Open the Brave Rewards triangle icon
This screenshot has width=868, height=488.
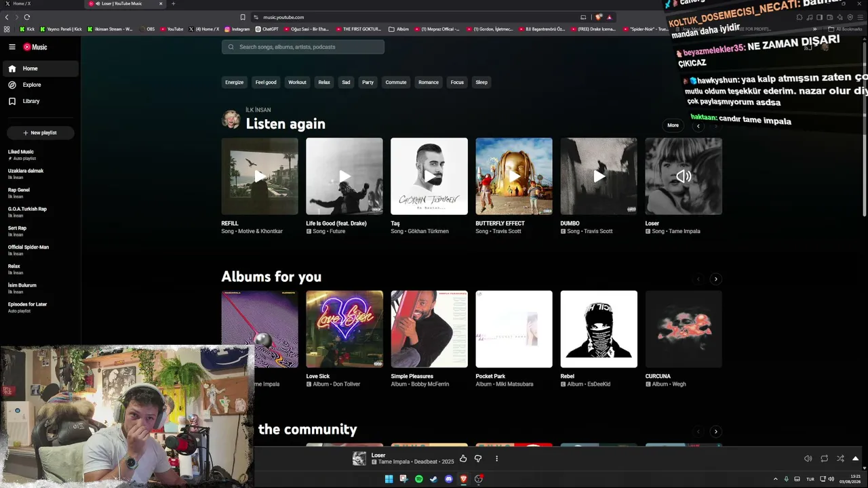pos(610,17)
